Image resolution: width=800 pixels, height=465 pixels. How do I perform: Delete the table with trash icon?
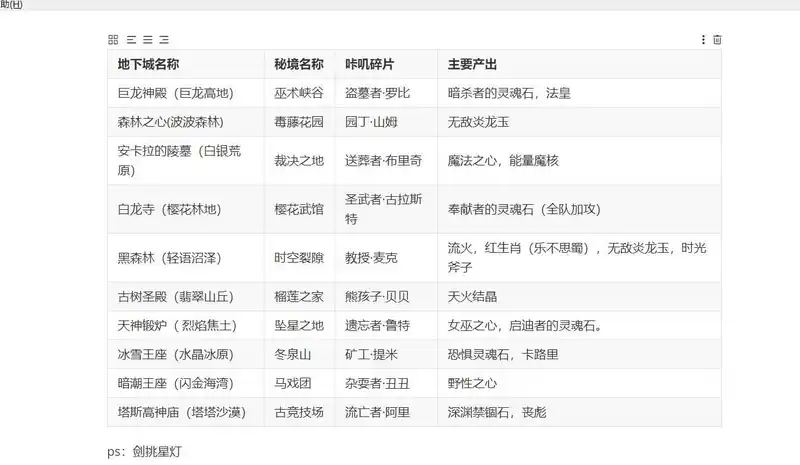[717, 40]
